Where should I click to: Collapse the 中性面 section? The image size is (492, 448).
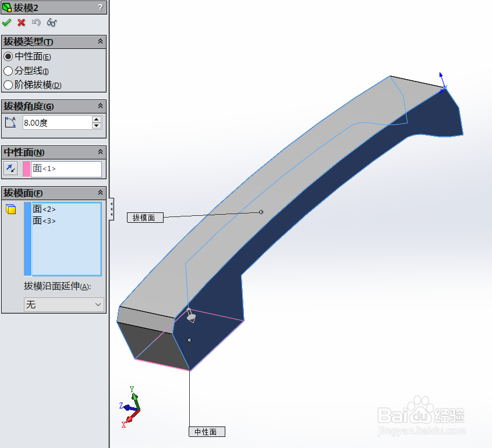tap(100, 152)
